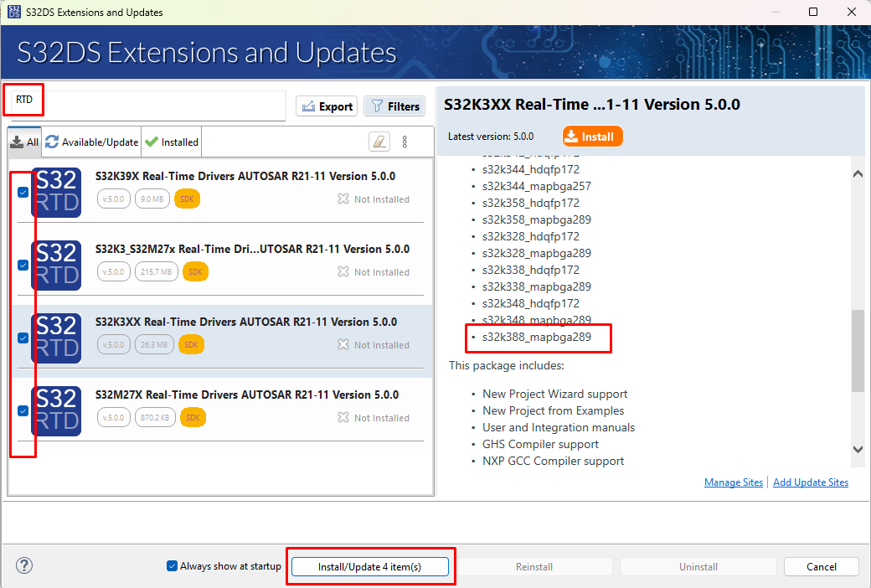
Task: Disable Always show at startup checkbox
Action: point(173,566)
